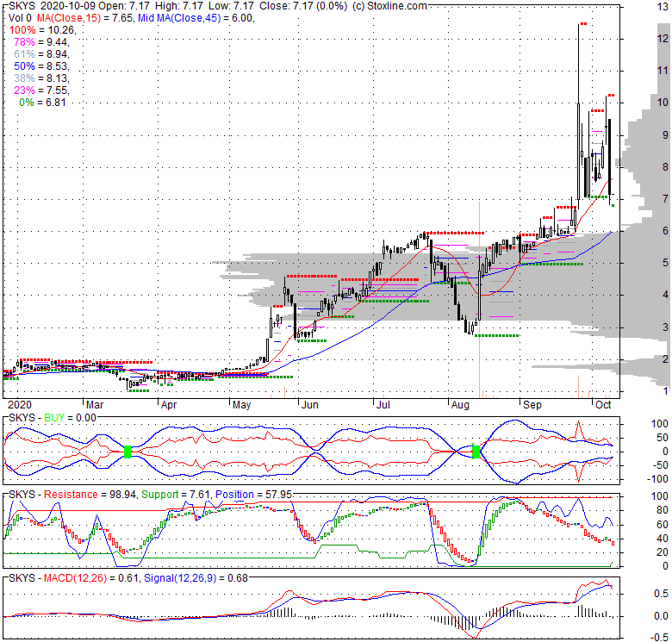
Task: Click the Sep label on time axis
Action: (x=532, y=405)
